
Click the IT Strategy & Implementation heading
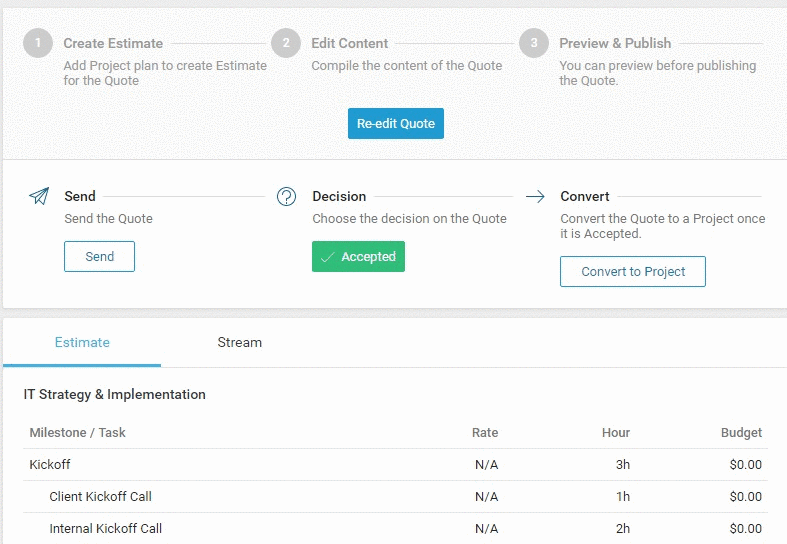click(115, 394)
